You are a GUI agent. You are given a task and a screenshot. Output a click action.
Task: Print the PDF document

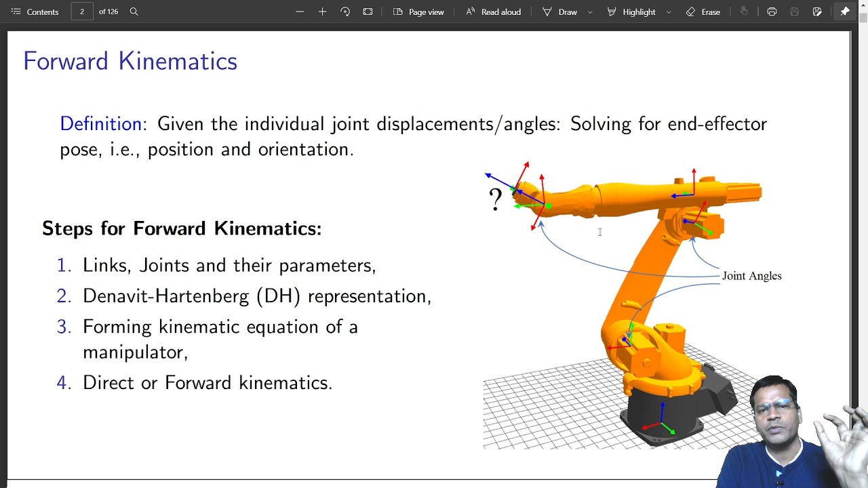click(772, 12)
